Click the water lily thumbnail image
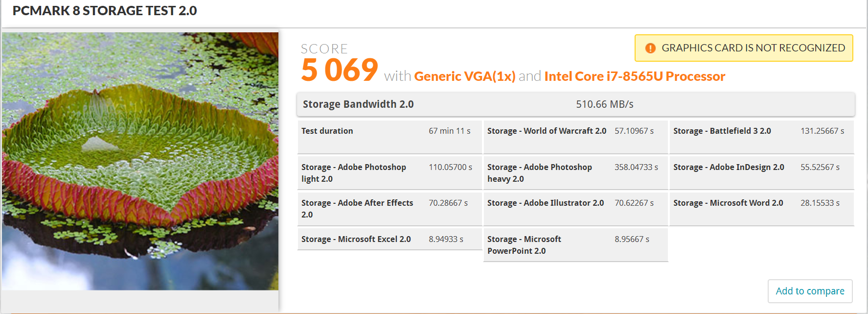868x314 pixels. coord(140,161)
